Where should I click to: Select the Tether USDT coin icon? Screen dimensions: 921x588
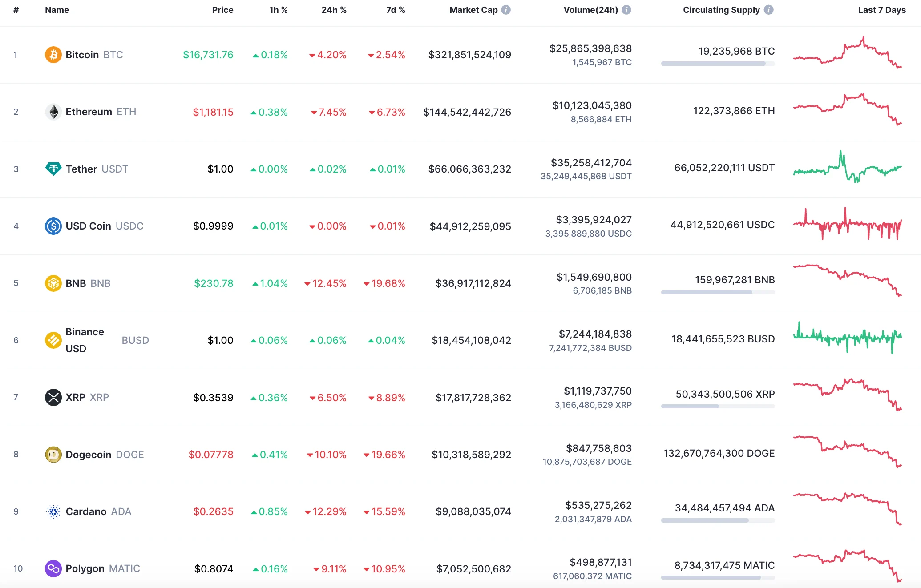point(53,169)
